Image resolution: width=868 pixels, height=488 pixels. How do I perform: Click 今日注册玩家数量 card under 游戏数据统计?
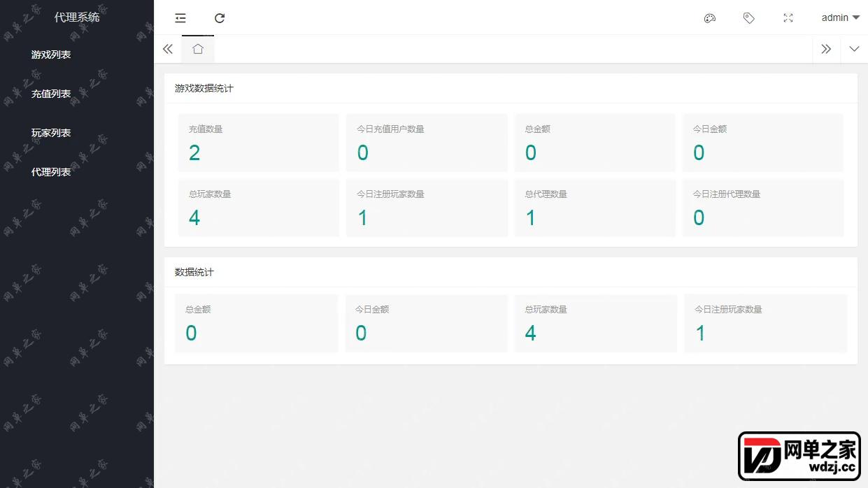coord(427,208)
